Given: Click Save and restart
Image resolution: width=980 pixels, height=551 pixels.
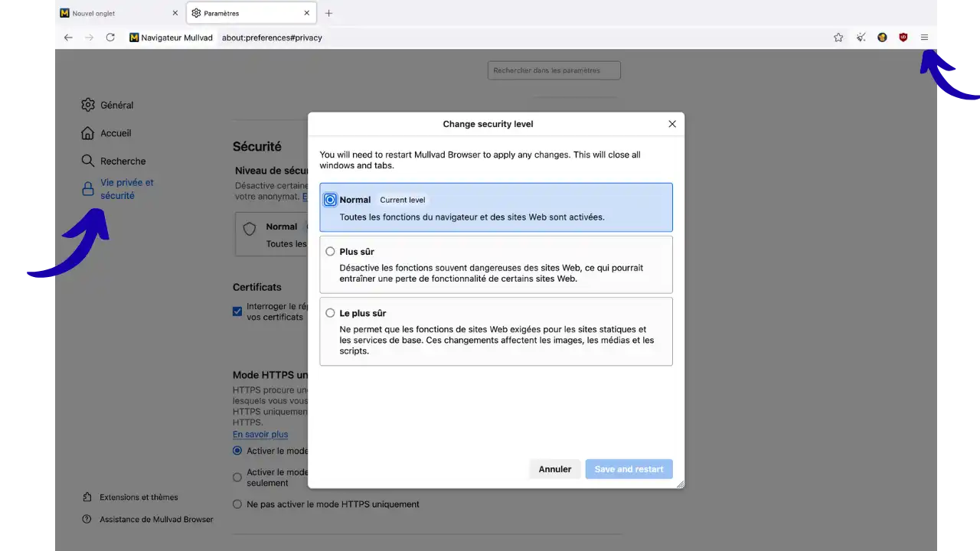Looking at the screenshot, I should pyautogui.click(x=629, y=468).
